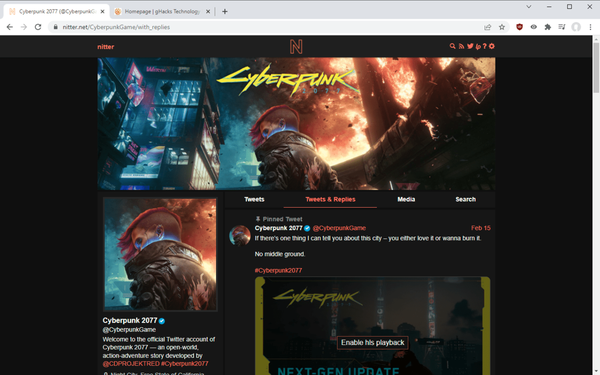Open the Extensions puzzle piece menu
600x375 pixels.
(548, 27)
